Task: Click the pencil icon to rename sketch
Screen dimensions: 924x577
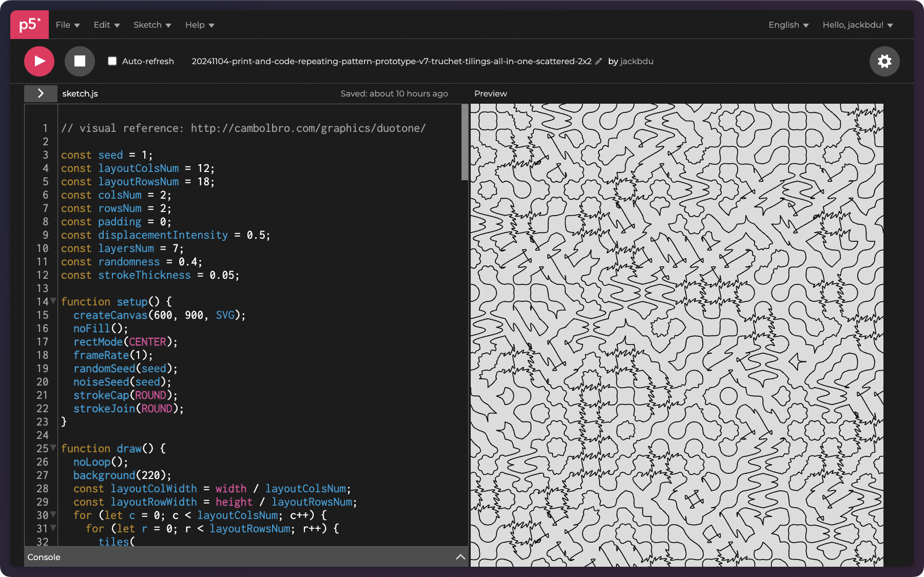Action: point(598,62)
